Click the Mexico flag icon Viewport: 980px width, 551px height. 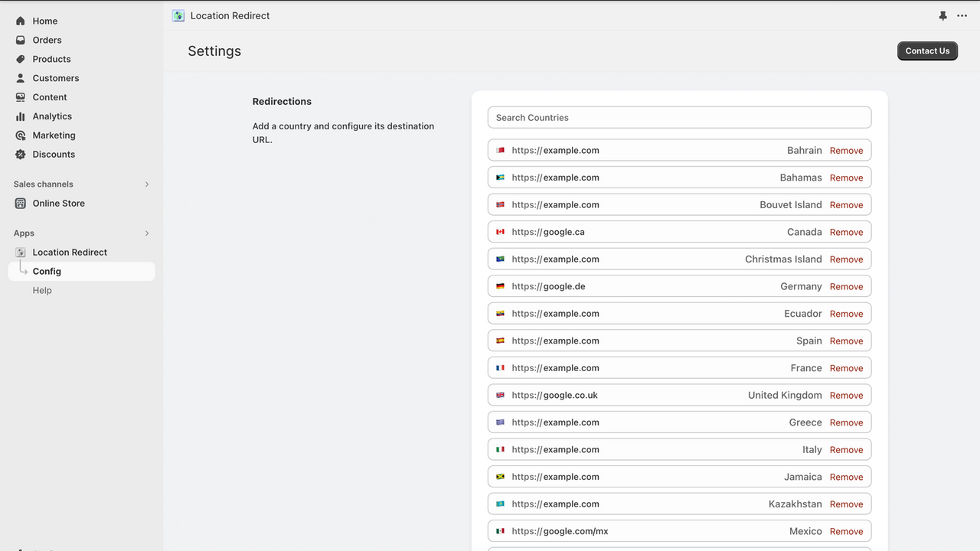[501, 531]
